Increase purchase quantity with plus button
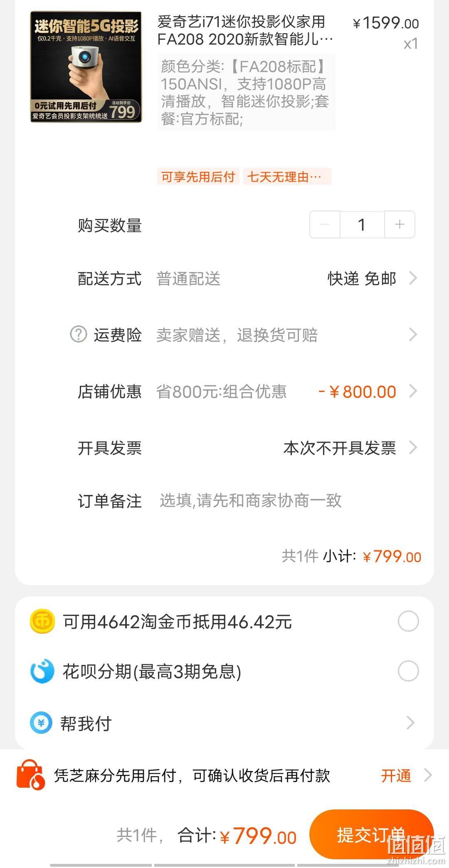 click(x=400, y=224)
